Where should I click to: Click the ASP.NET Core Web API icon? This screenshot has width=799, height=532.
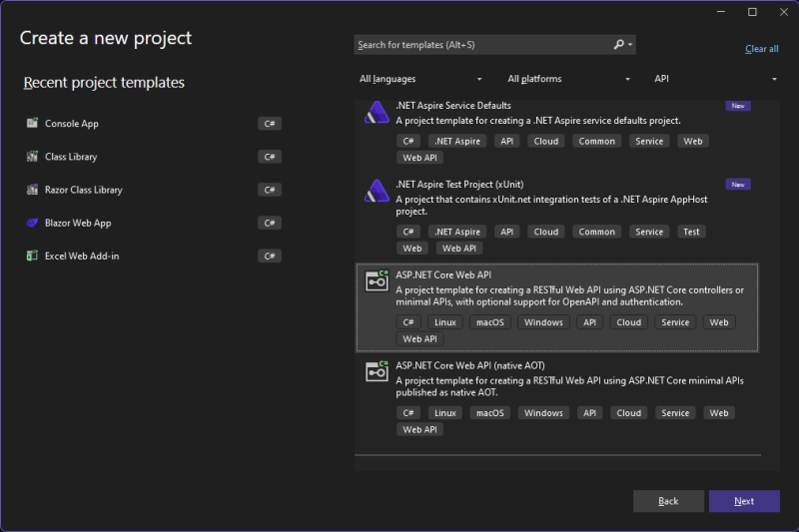click(x=378, y=281)
